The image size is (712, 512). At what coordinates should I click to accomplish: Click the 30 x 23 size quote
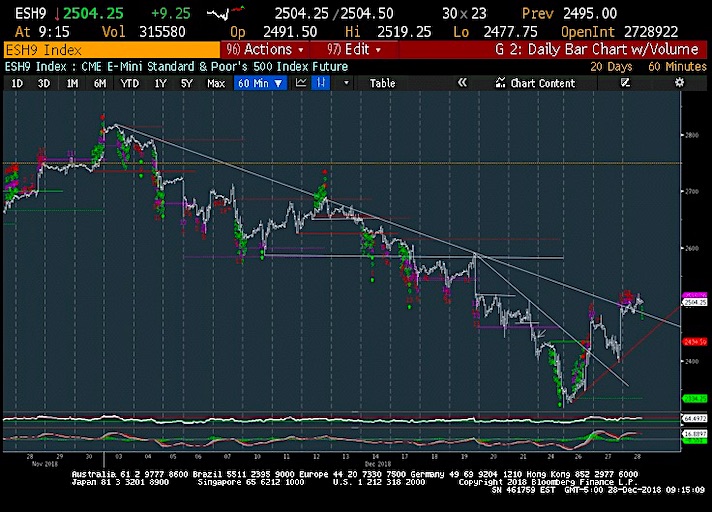coord(464,13)
